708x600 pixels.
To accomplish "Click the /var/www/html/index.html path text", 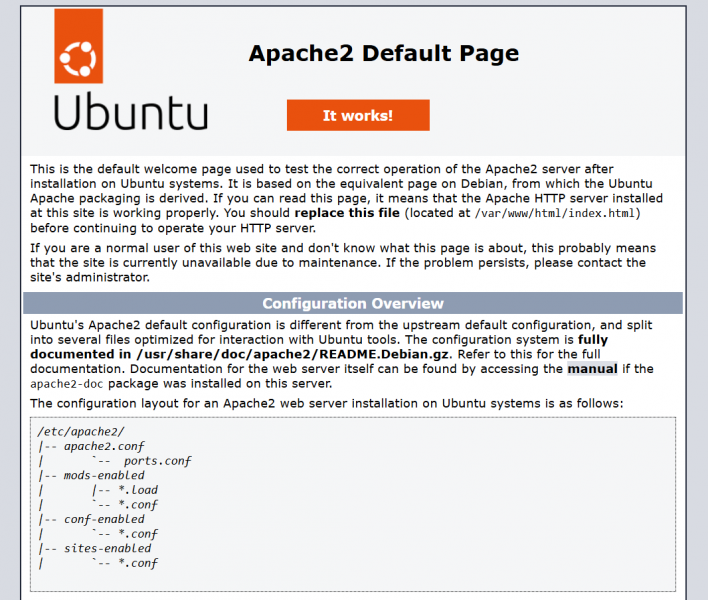I will pyautogui.click(x=555, y=213).
